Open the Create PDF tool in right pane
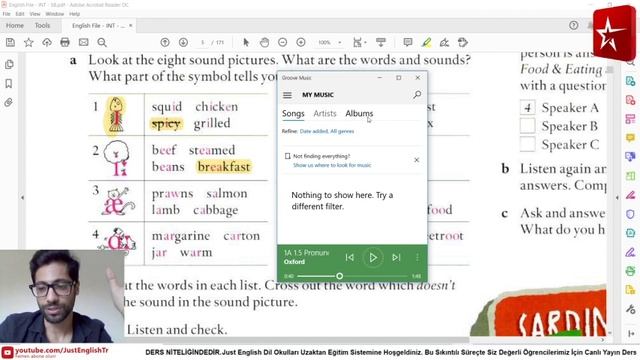This screenshot has height=360, width=640. coord(630,100)
